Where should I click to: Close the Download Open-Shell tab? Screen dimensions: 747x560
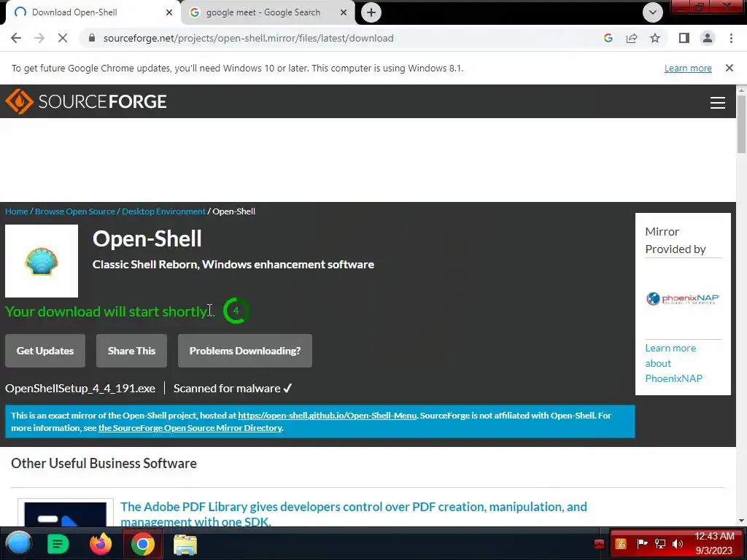(169, 12)
